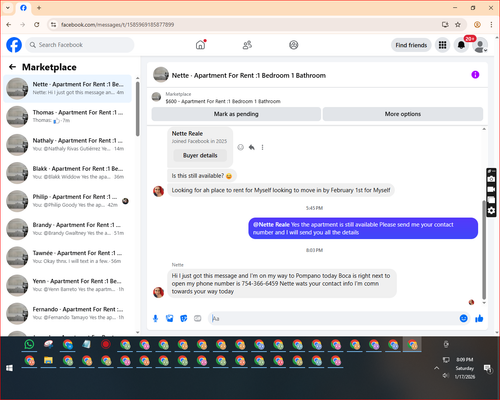
Task: Open the Chrome three-dot menu
Action: click(491, 25)
